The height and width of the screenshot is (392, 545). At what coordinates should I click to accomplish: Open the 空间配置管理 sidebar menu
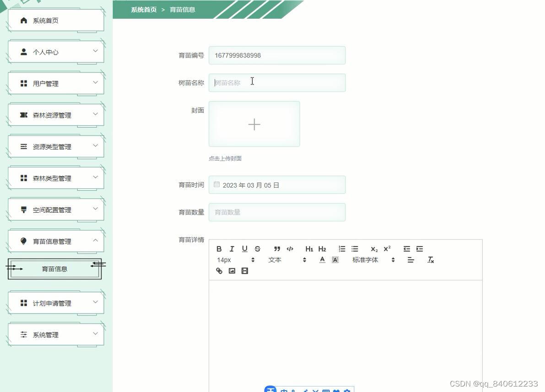pyautogui.click(x=56, y=210)
